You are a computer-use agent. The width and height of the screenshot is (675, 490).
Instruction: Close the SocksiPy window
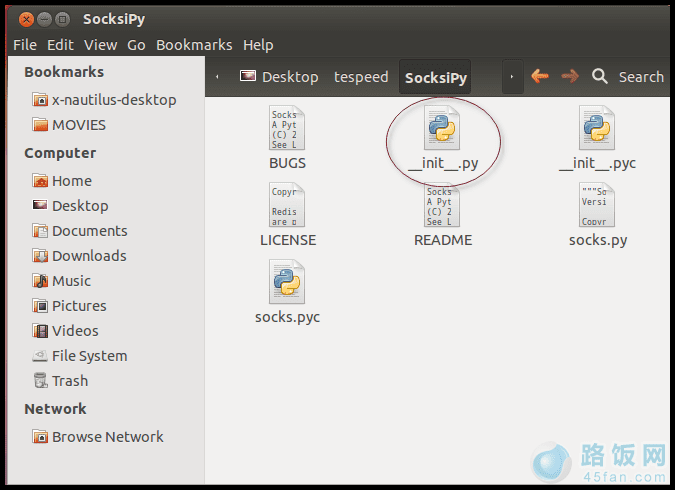[26, 19]
